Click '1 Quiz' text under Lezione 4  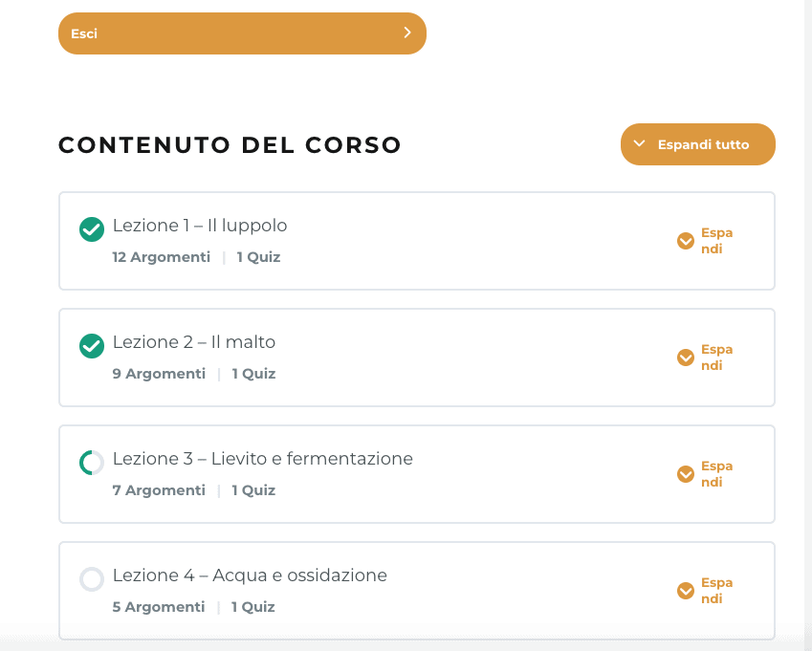(252, 607)
